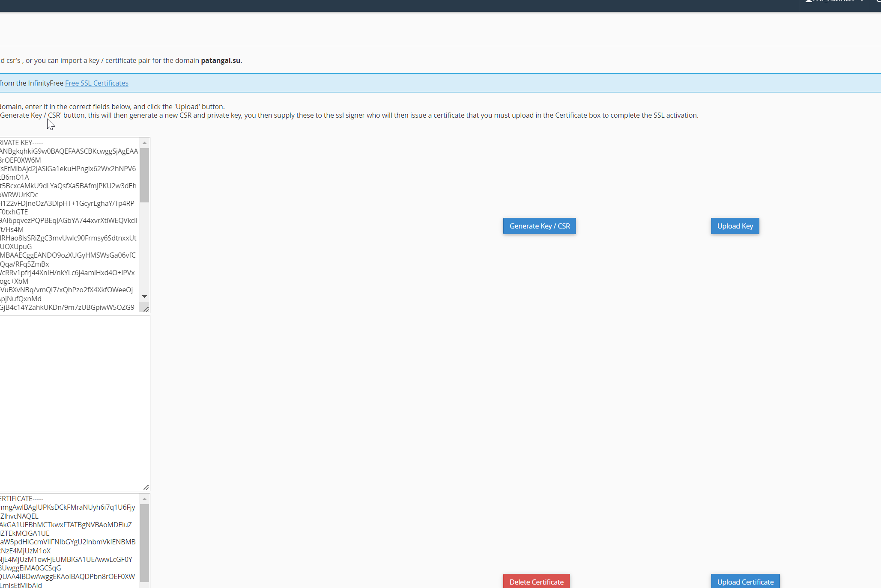The width and height of the screenshot is (881, 588).
Task: Click the Generate Key / CSR button
Action: 539,226
